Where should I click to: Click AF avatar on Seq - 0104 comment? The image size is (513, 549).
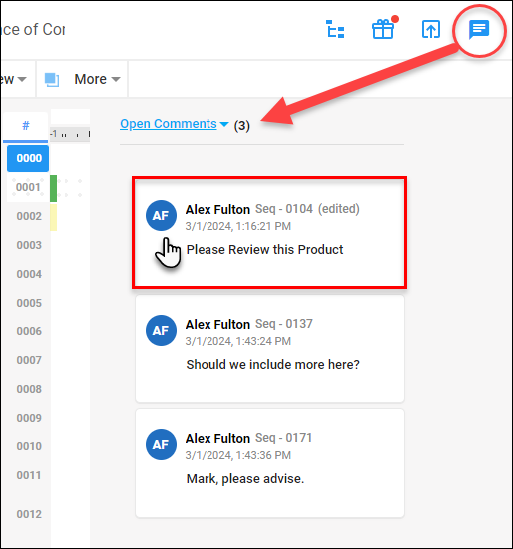161,216
